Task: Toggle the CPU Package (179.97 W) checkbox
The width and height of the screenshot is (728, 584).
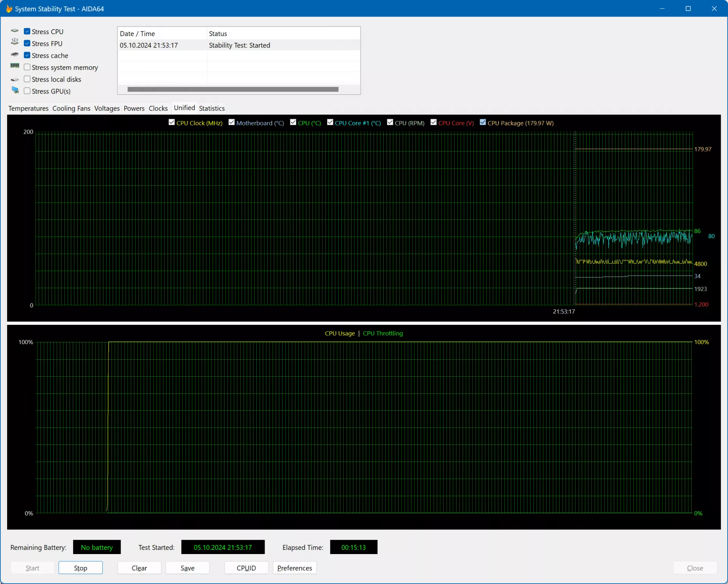Action: pyautogui.click(x=483, y=122)
